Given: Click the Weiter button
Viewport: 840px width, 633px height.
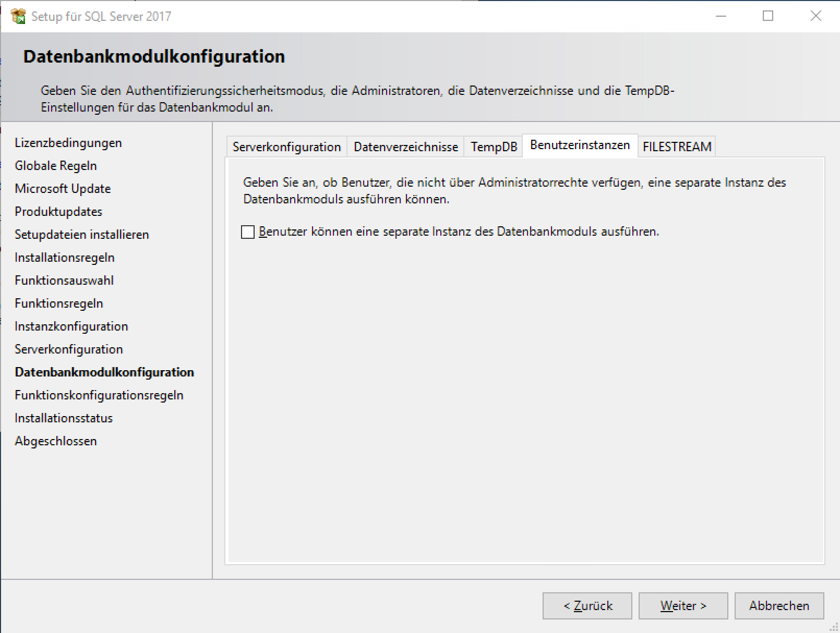Looking at the screenshot, I should point(683,606).
